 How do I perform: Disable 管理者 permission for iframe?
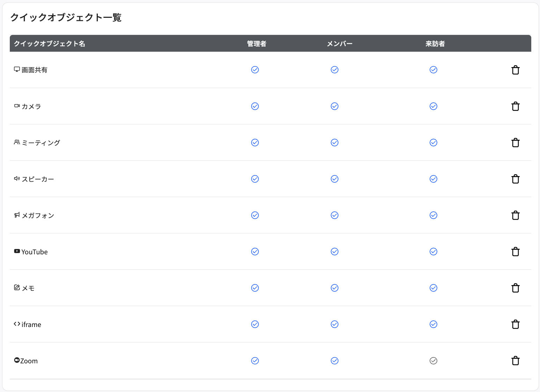(255, 324)
